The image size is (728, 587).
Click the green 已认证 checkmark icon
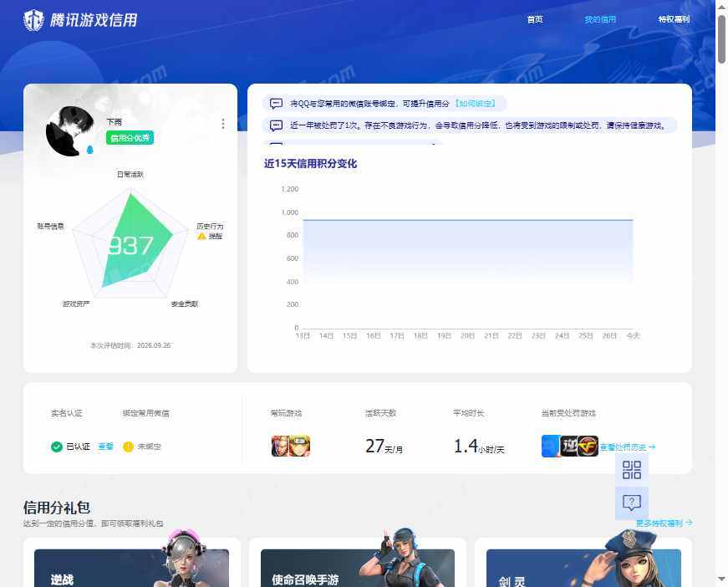pos(57,447)
